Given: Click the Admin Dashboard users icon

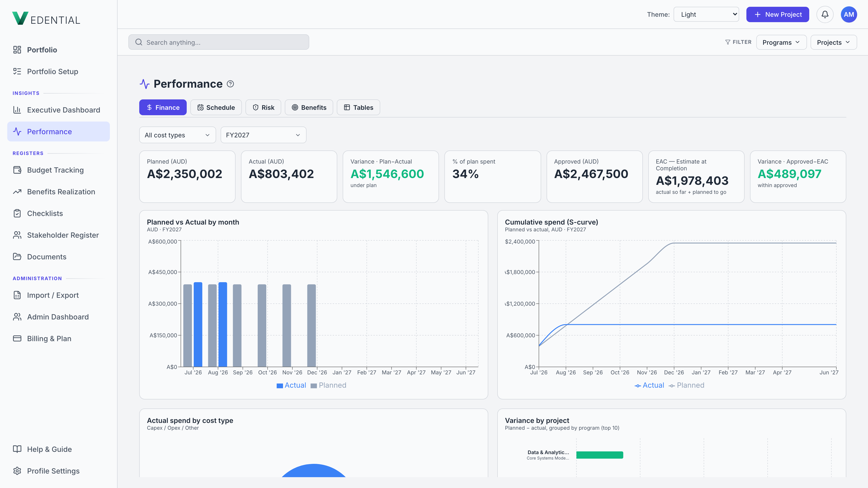Looking at the screenshot, I should pos(17,317).
